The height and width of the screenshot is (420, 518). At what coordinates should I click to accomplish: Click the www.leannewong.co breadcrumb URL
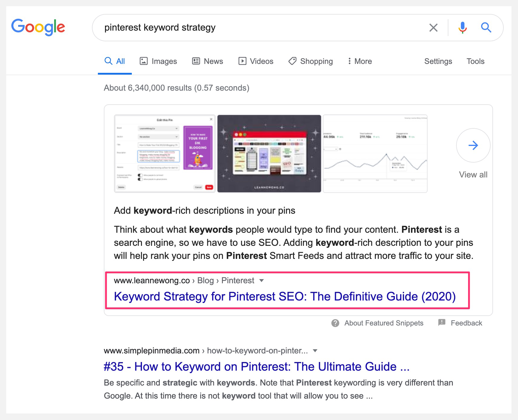(152, 281)
